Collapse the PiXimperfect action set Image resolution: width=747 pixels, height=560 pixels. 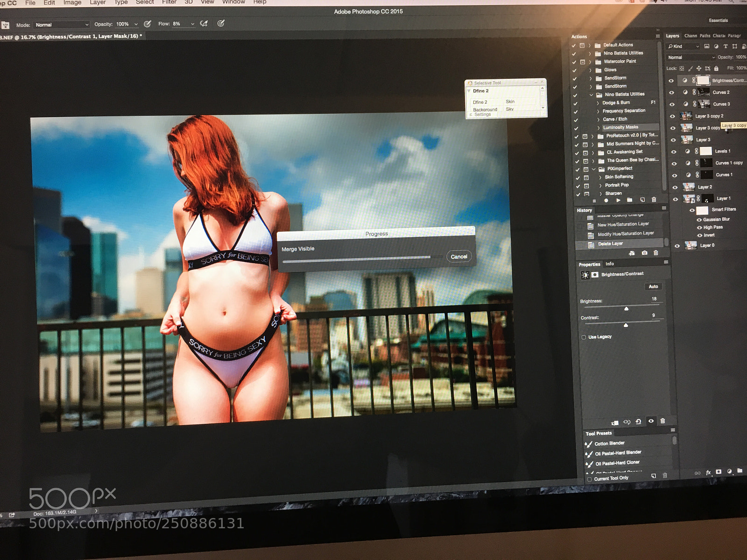[594, 169]
